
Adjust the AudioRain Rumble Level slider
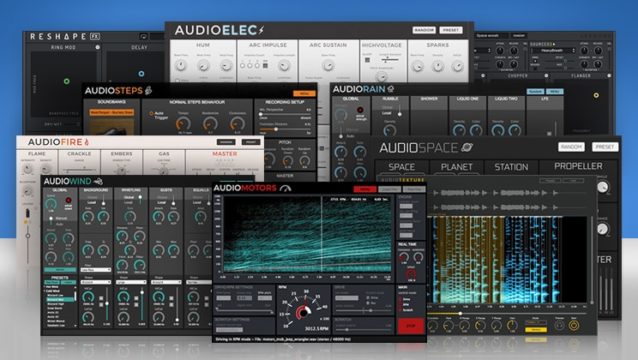pos(400,111)
